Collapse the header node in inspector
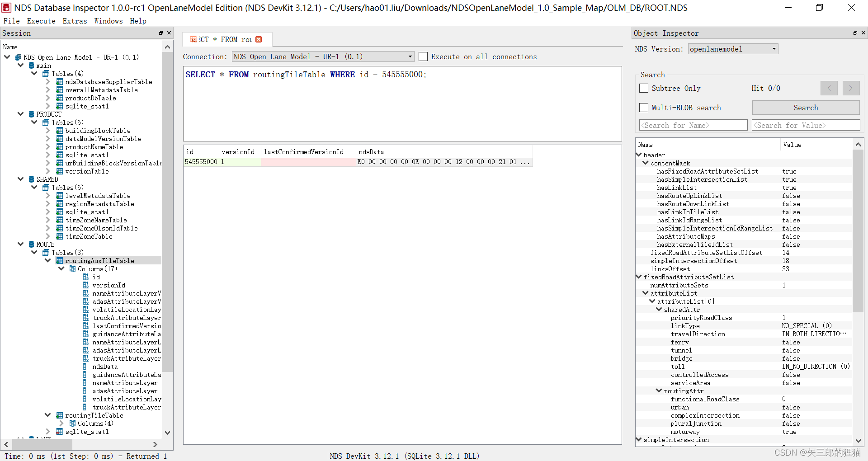The height and width of the screenshot is (461, 868). (x=639, y=155)
